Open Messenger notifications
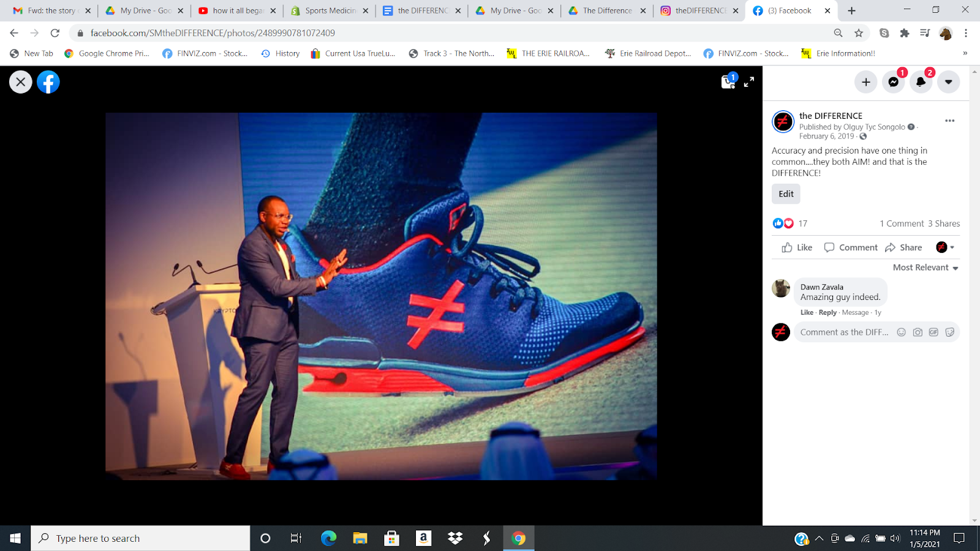The height and width of the screenshot is (551, 980). (894, 82)
